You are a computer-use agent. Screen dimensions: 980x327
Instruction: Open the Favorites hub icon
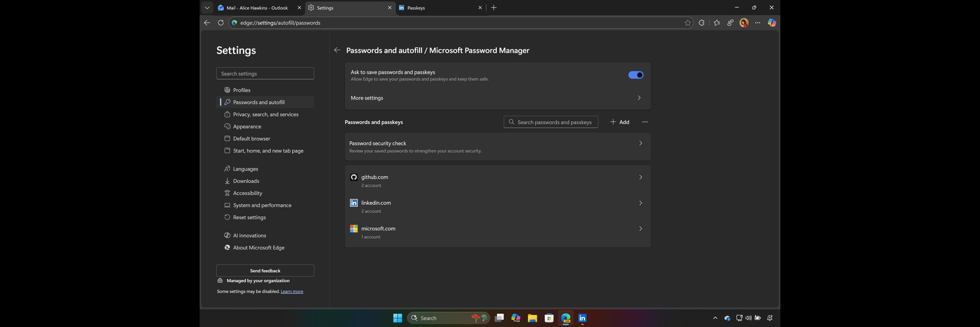coord(717,23)
